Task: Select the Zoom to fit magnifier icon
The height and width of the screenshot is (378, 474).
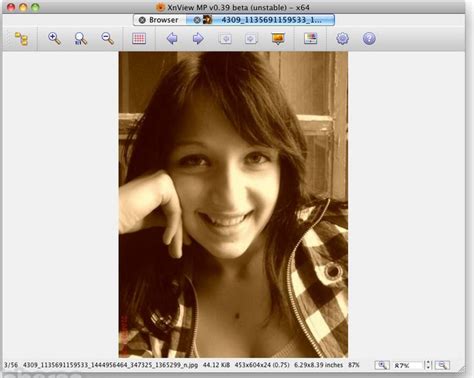Action: [80, 39]
